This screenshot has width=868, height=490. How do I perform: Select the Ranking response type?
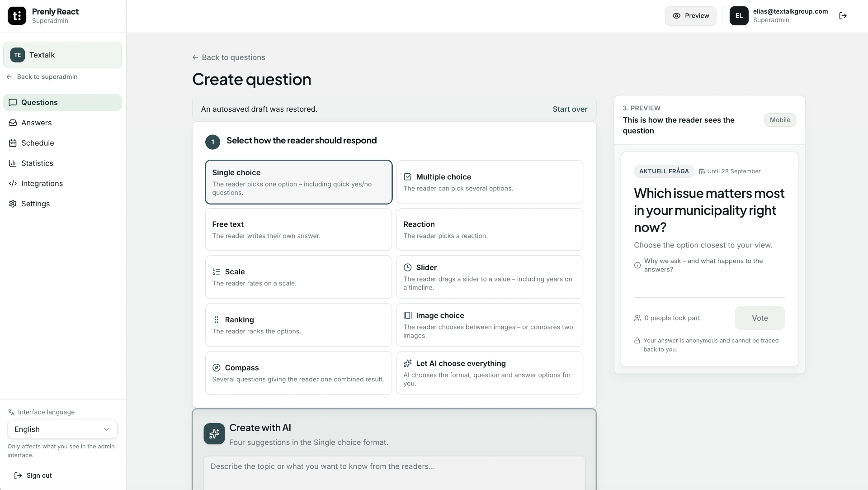pyautogui.click(x=298, y=325)
